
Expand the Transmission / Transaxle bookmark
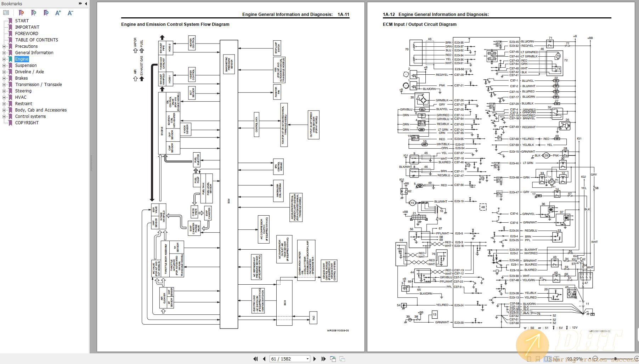(x=4, y=85)
